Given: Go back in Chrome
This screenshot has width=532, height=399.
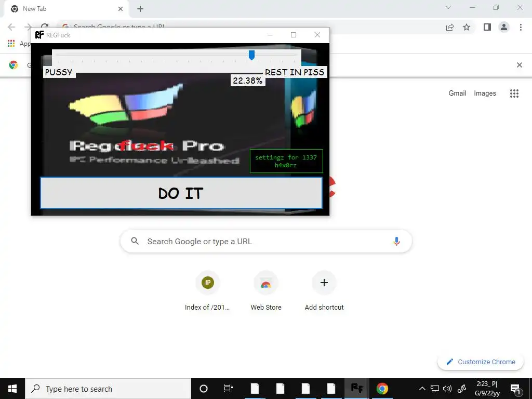Looking at the screenshot, I should (11, 27).
